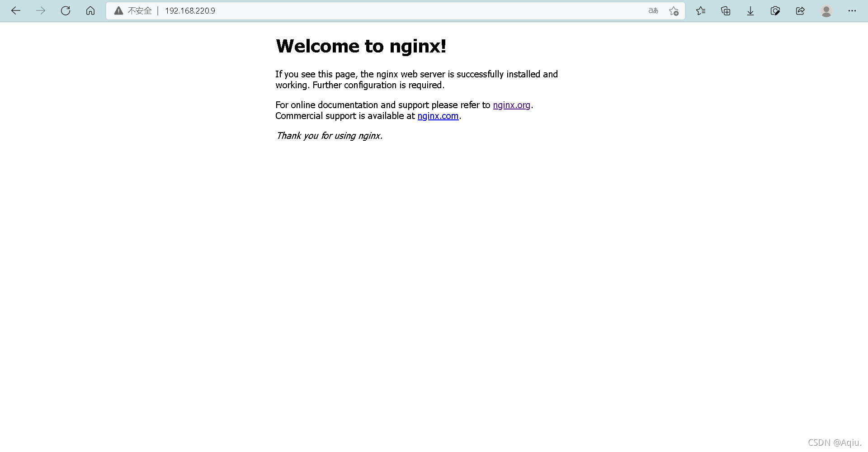Open the user profile avatar
This screenshot has width=868, height=452.
(826, 11)
